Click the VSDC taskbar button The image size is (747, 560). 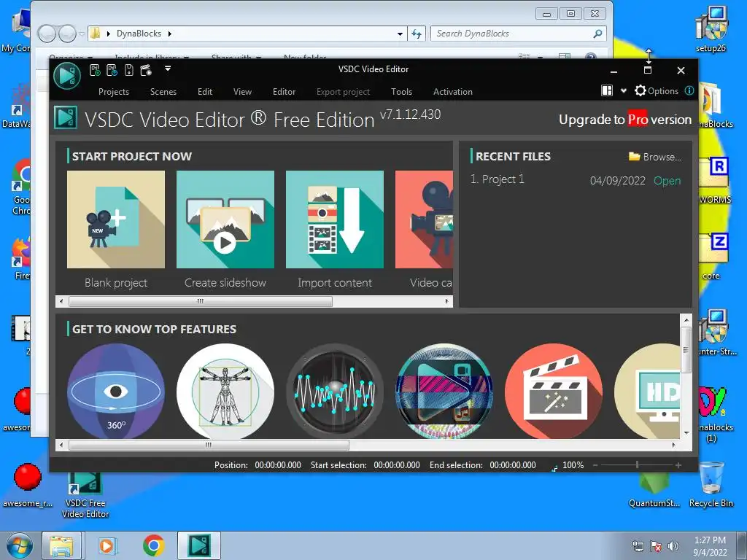coord(199,545)
